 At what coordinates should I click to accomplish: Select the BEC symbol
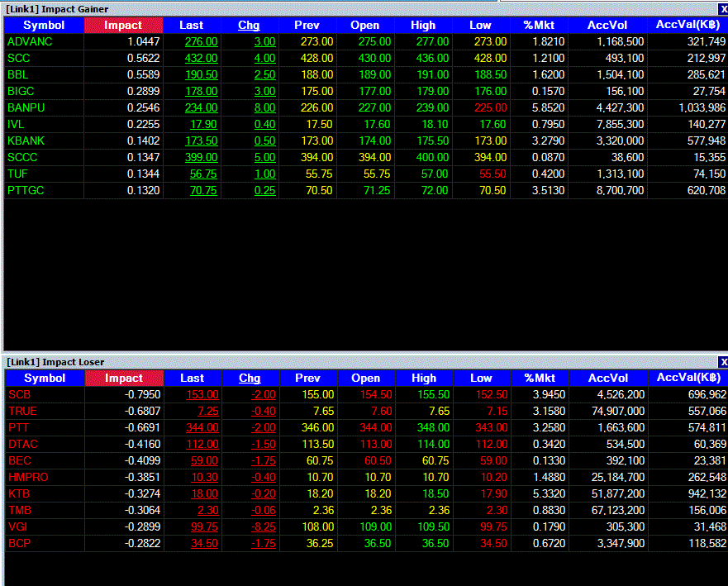click(x=20, y=460)
